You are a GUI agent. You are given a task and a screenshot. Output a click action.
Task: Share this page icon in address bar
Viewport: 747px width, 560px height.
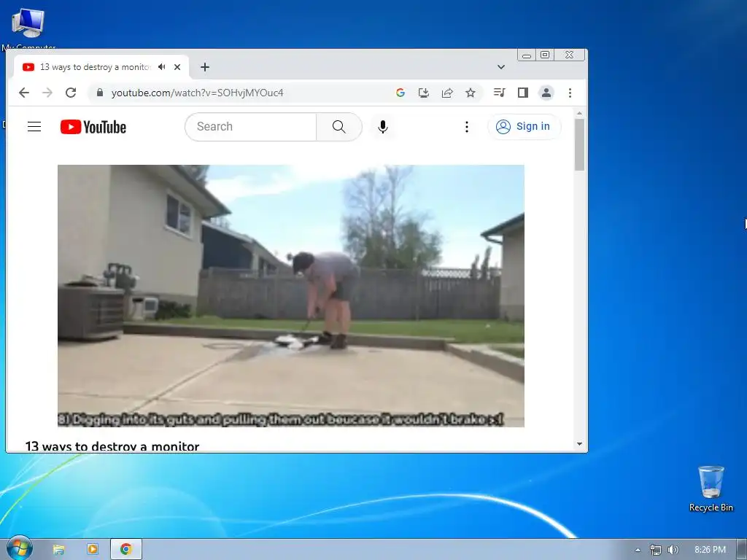point(447,93)
